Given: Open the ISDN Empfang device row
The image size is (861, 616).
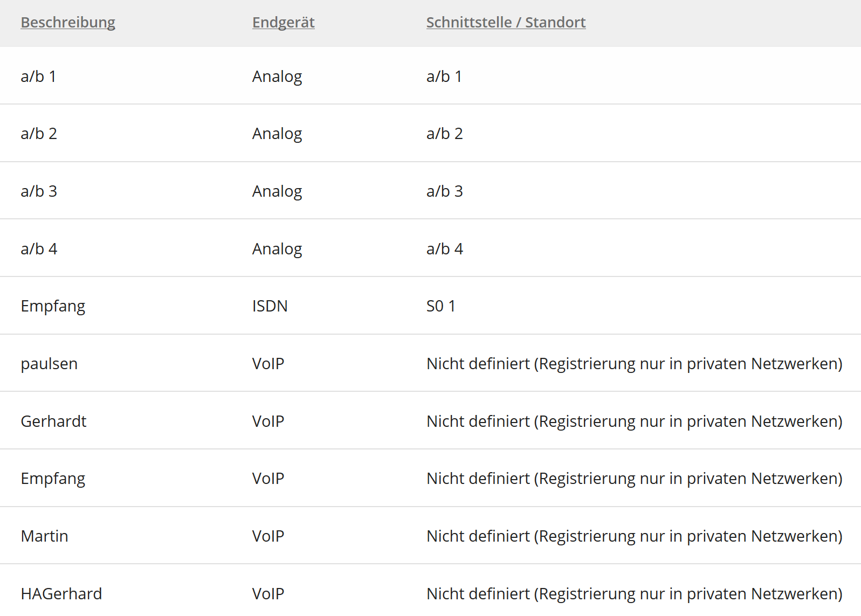Looking at the screenshot, I should point(53,306).
